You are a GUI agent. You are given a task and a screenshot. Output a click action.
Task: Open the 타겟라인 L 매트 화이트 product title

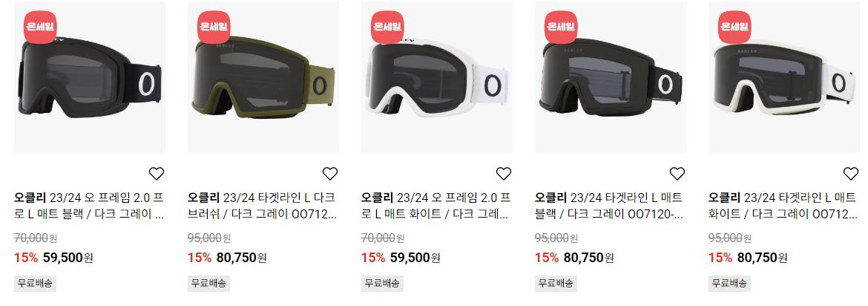[x=783, y=206]
